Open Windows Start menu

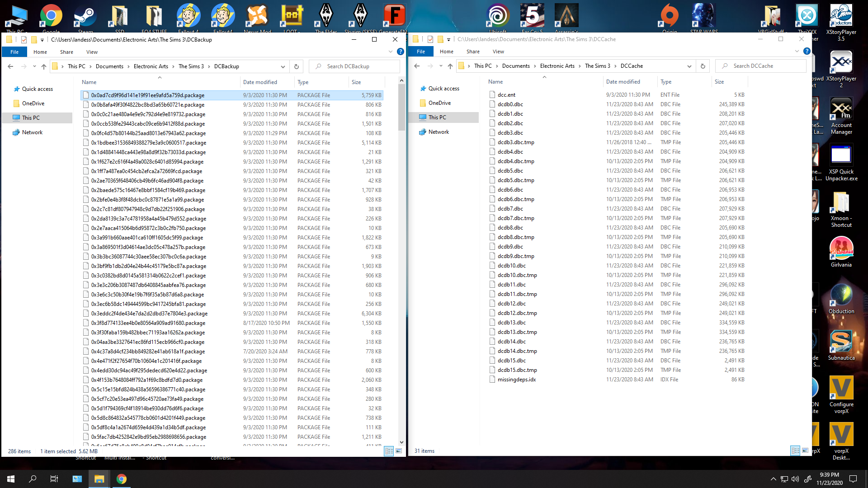click(11, 479)
